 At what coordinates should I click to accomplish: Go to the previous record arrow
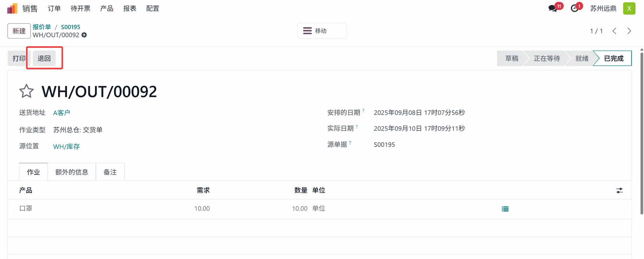point(614,31)
